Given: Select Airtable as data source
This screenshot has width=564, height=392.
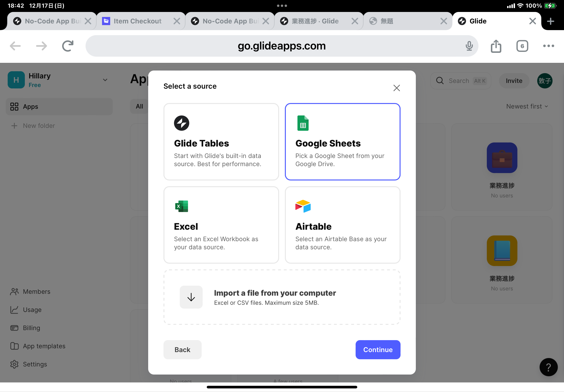Looking at the screenshot, I should coord(342,225).
